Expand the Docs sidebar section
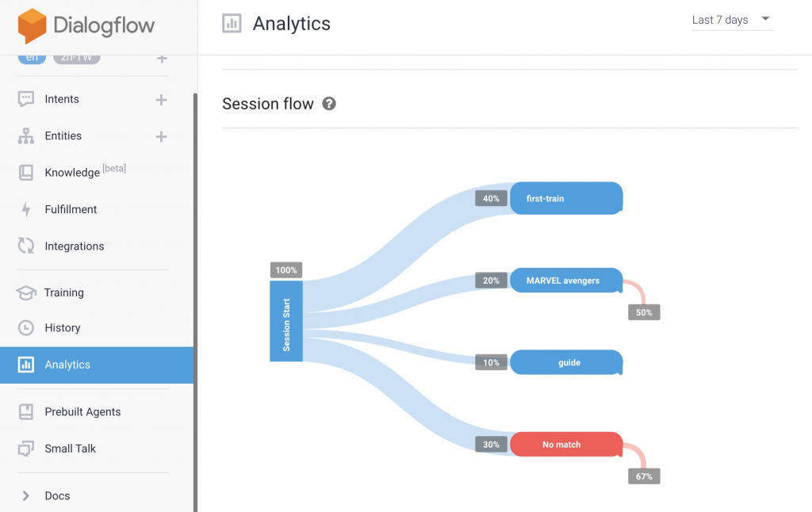The image size is (812, 512). [26, 495]
